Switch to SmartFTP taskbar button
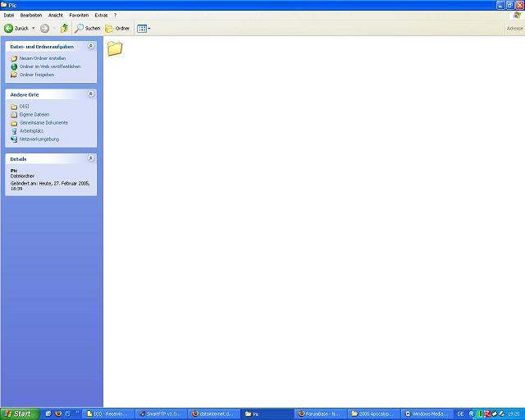525x420 pixels. 162,414
